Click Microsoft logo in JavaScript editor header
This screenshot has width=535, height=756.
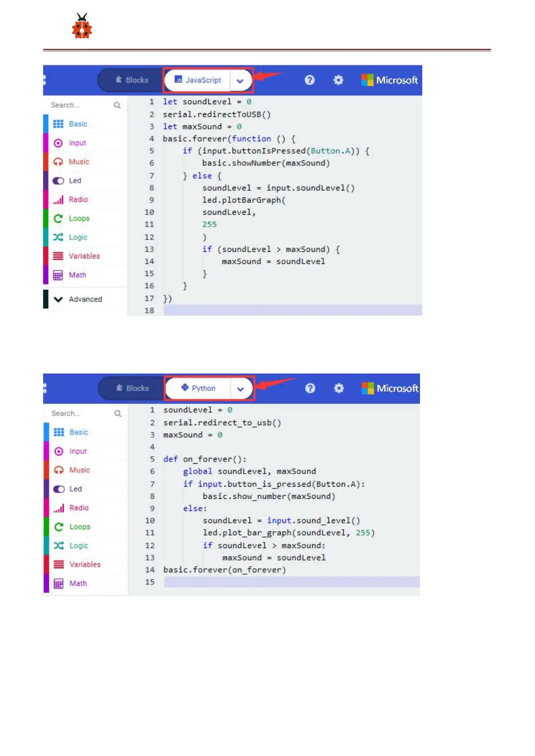[389, 80]
